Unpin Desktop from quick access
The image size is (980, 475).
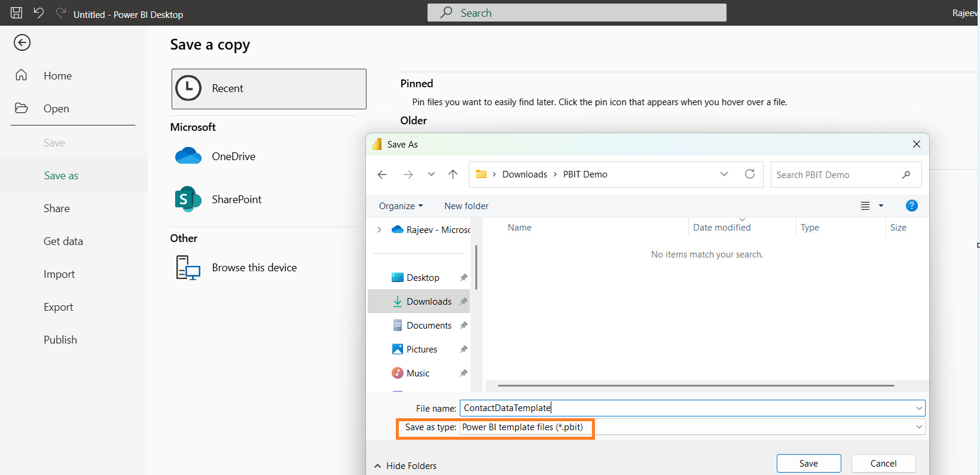coord(463,278)
